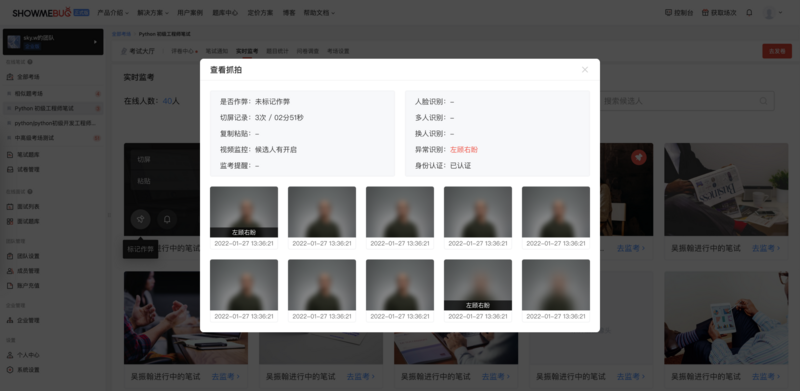Click the red 去发卷 button
Image resolution: width=800 pixels, height=391 pixels.
click(x=777, y=51)
